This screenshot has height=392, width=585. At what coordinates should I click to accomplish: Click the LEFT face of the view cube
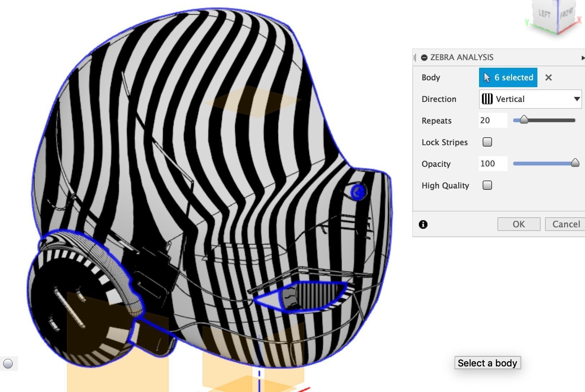(544, 14)
